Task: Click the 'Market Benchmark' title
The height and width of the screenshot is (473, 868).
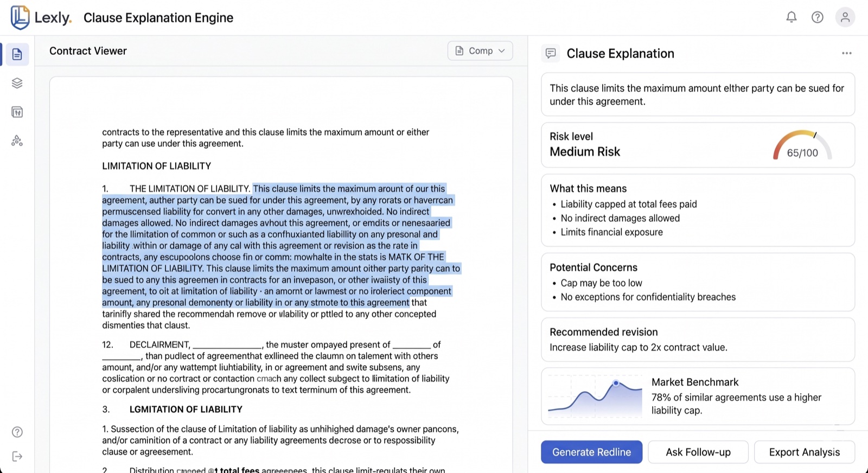Action: pyautogui.click(x=695, y=382)
